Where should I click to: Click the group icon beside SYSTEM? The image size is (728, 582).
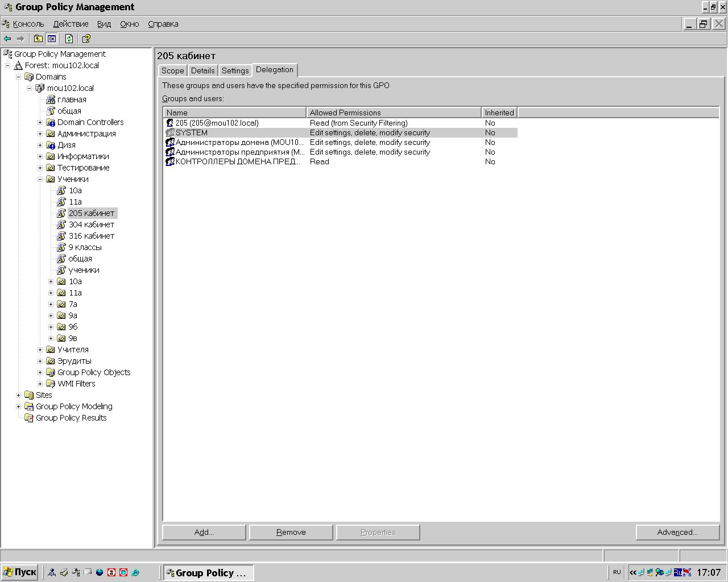(x=169, y=132)
